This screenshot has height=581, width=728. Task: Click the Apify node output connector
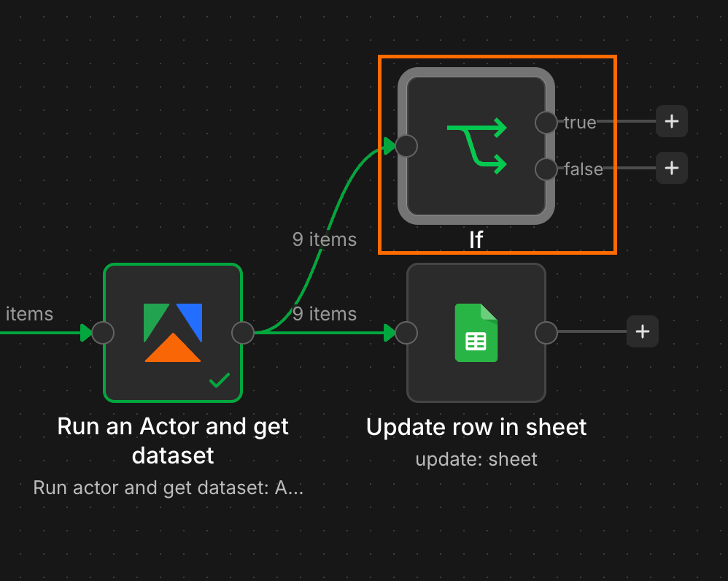click(x=243, y=333)
